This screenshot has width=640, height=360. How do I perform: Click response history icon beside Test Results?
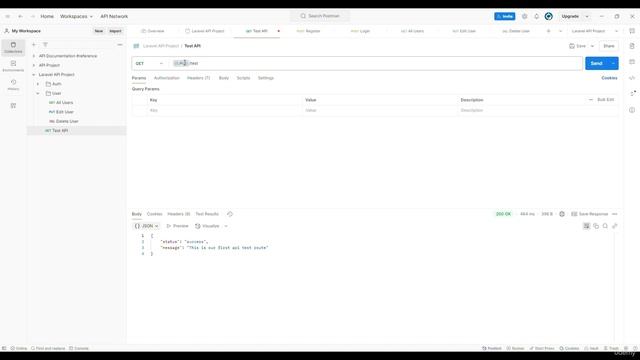tap(230, 214)
